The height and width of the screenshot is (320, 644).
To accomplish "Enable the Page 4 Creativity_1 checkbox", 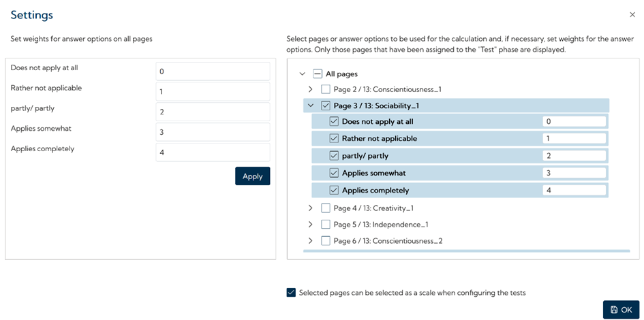I will click(326, 208).
